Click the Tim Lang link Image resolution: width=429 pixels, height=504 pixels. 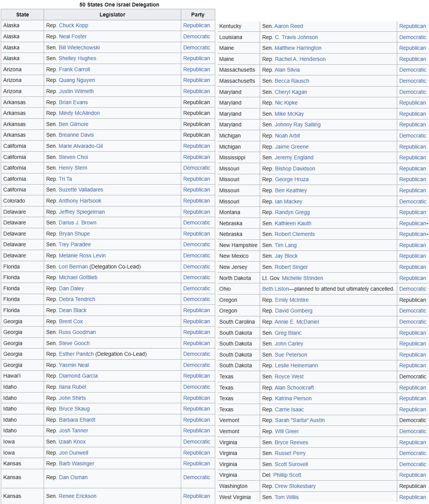[x=286, y=245]
